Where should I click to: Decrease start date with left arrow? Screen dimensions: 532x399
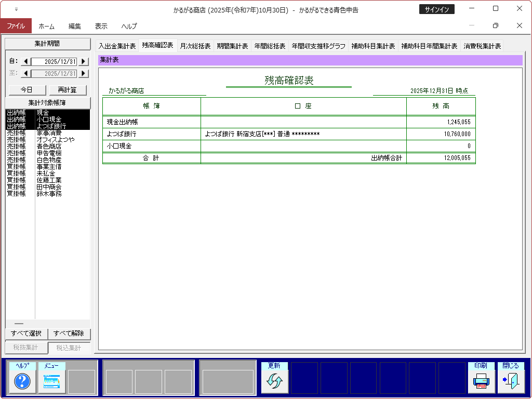tap(25, 62)
